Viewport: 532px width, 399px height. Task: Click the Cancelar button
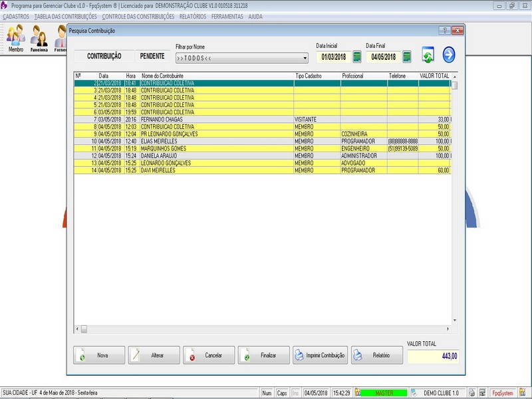coord(209,355)
